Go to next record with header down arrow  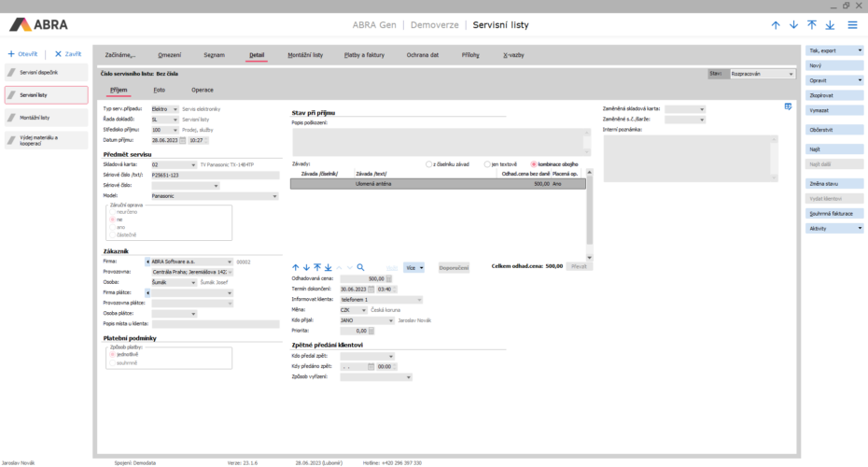coord(794,23)
